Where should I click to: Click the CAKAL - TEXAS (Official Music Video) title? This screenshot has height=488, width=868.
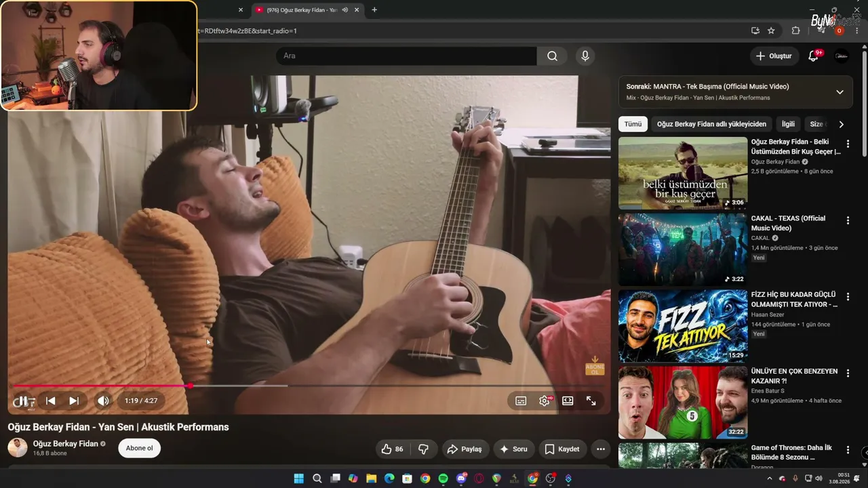pyautogui.click(x=788, y=223)
